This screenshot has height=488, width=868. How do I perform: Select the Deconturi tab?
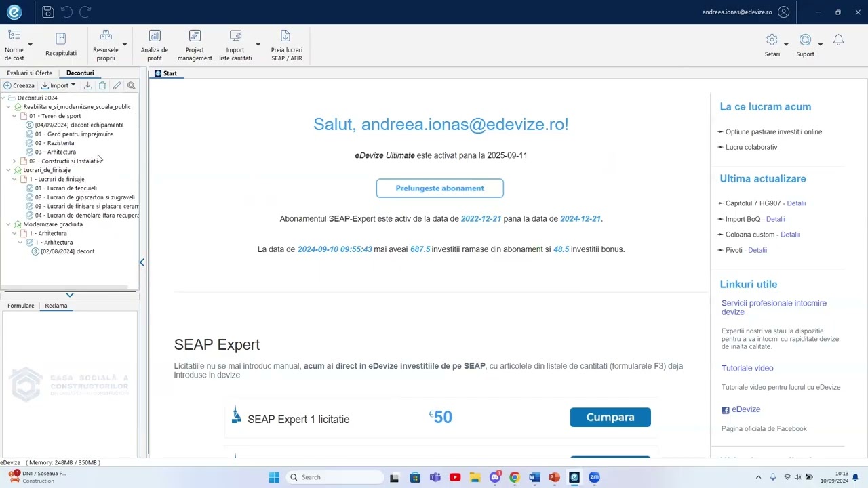(80, 73)
